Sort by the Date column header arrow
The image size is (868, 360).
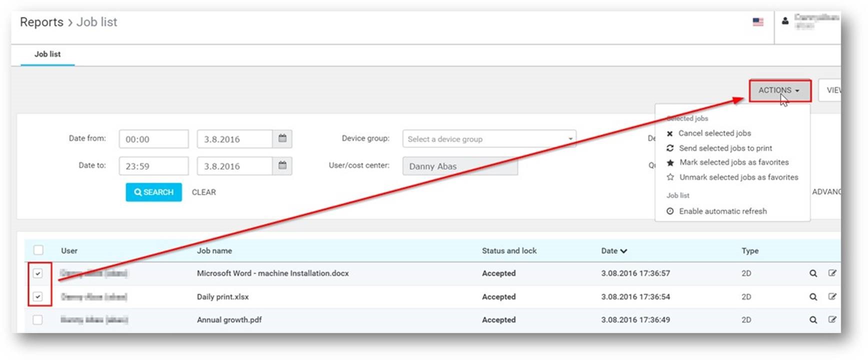pos(623,251)
